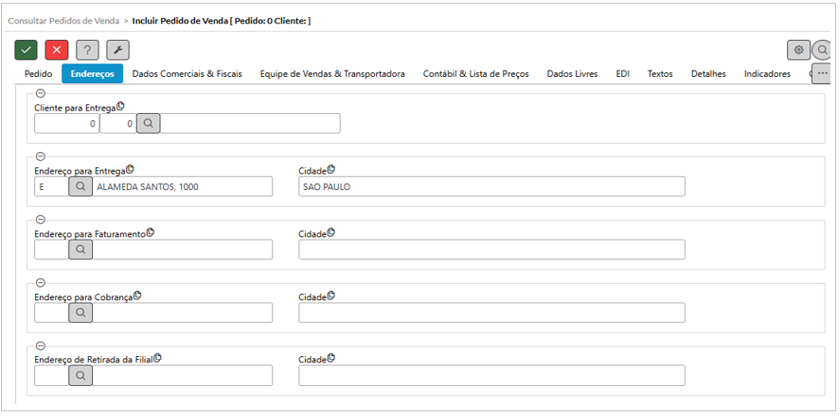The image size is (840, 416).
Task: Click the Endereço para Entrega code field with E
Action: point(52,187)
